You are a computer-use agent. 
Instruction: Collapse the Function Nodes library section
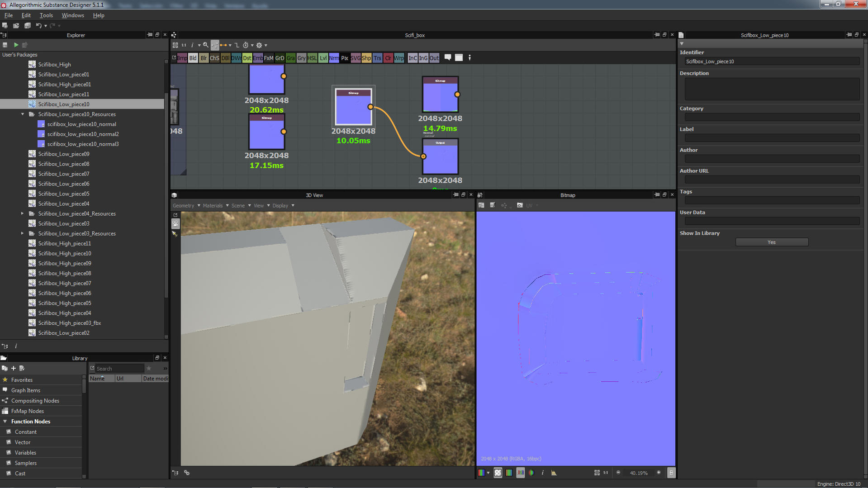pyautogui.click(x=5, y=421)
